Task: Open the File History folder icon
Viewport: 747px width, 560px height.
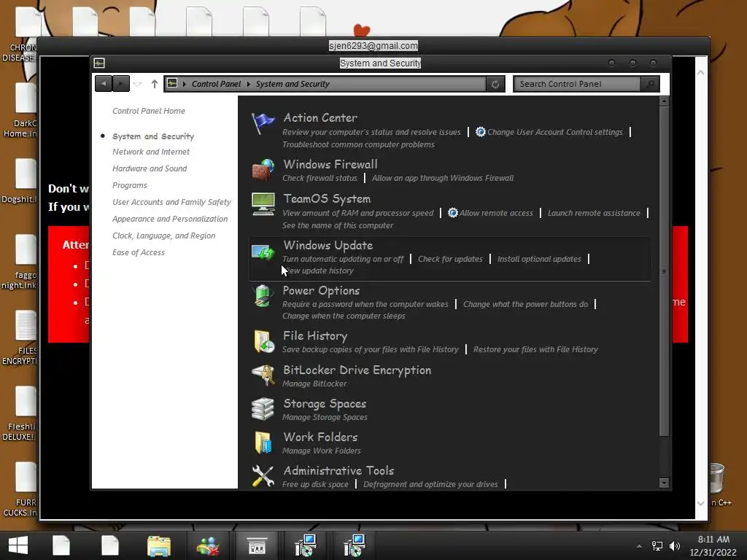Action: 263,341
